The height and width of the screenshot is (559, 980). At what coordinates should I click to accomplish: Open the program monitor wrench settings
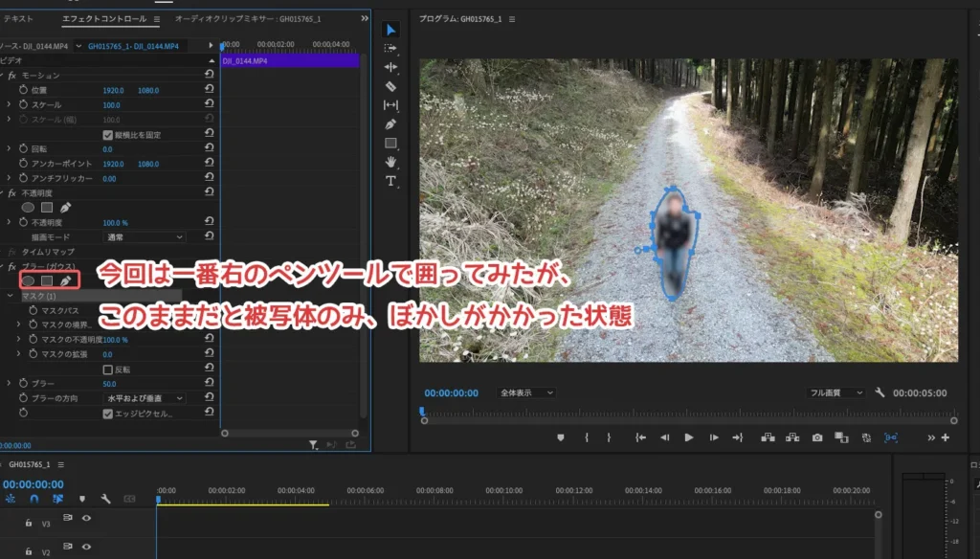[880, 393]
